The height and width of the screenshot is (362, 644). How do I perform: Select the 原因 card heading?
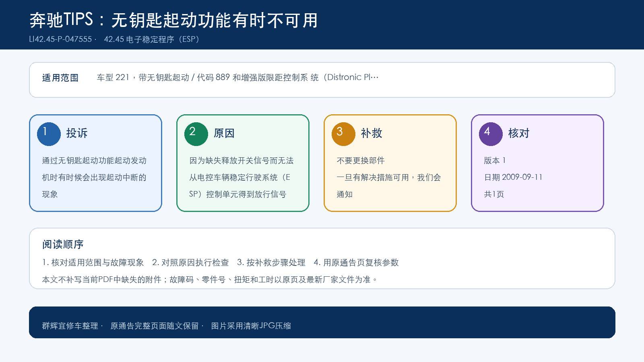[224, 133]
